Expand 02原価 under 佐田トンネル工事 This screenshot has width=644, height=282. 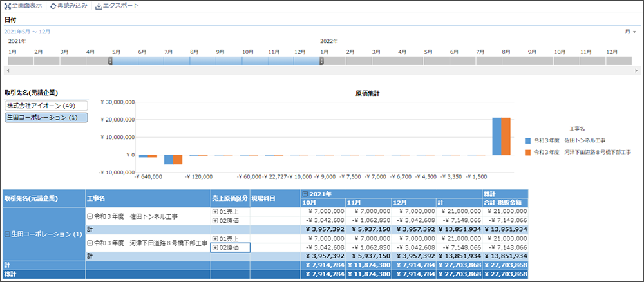coord(215,220)
